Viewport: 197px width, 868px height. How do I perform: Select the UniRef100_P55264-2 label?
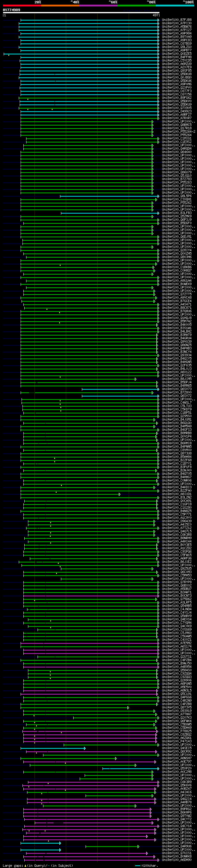point(179,131)
